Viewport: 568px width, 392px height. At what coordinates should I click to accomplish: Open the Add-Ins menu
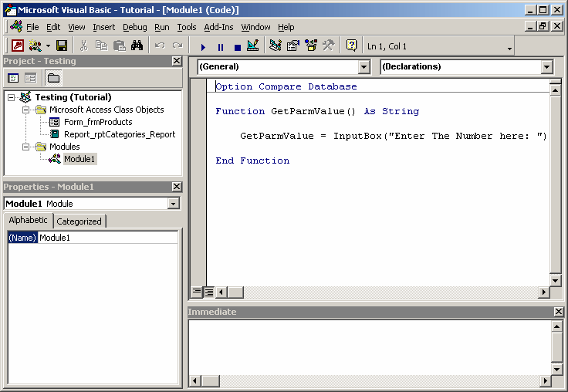(218, 27)
